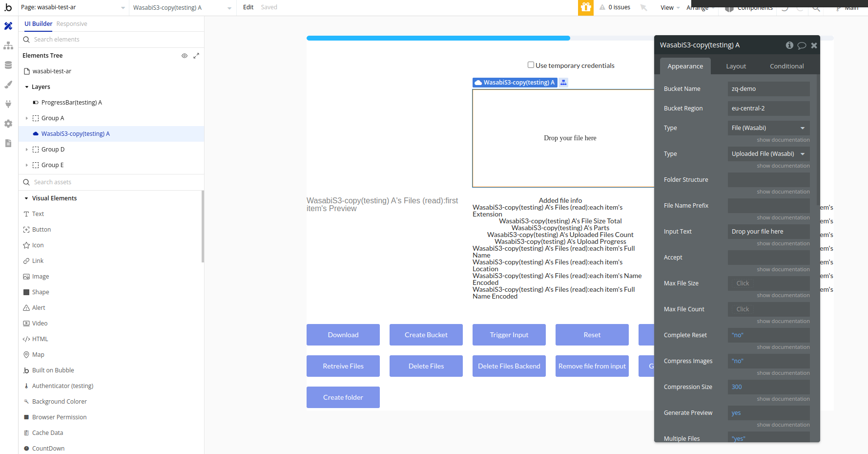The image size is (868, 454).
Task: Open the Page wasabi-test-ar dropdown
Action: (x=73, y=7)
